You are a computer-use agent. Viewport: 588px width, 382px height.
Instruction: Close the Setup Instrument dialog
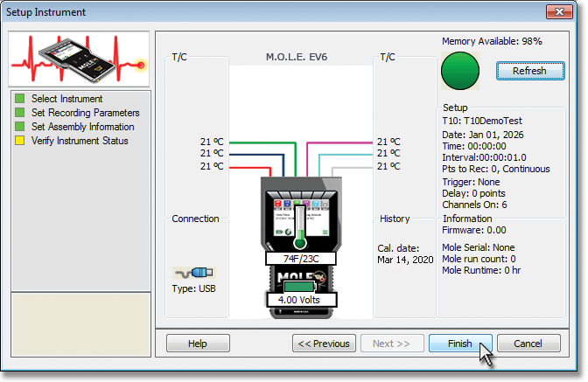pos(559,11)
